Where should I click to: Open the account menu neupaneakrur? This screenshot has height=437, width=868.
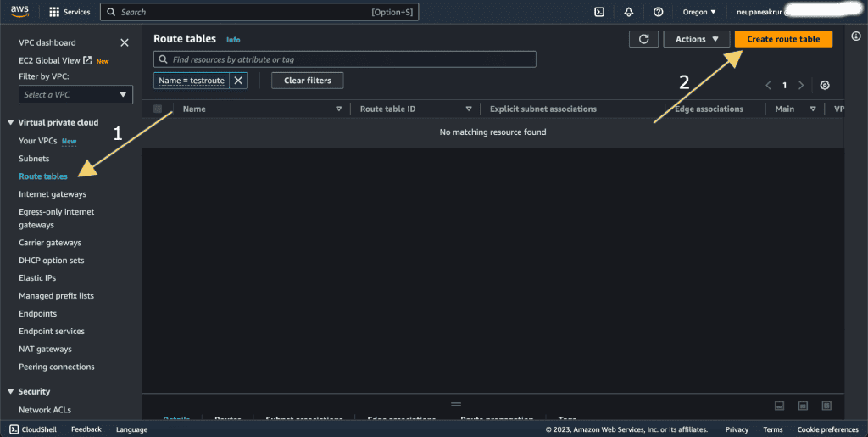click(759, 12)
